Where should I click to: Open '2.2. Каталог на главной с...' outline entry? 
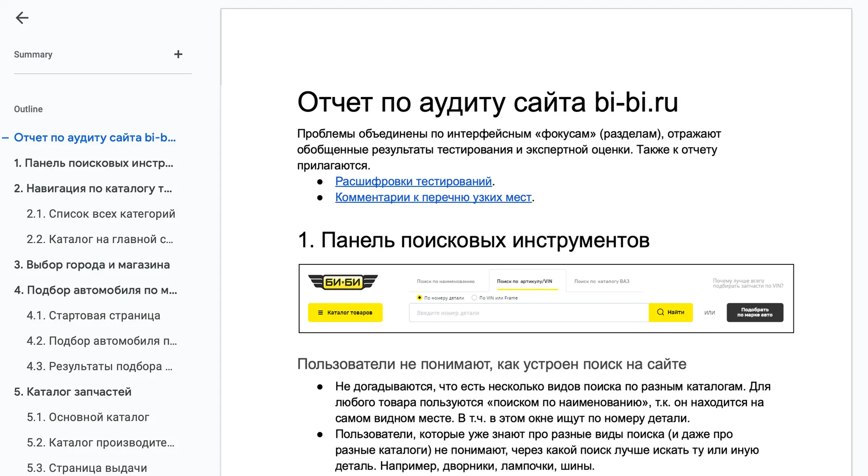coord(100,239)
